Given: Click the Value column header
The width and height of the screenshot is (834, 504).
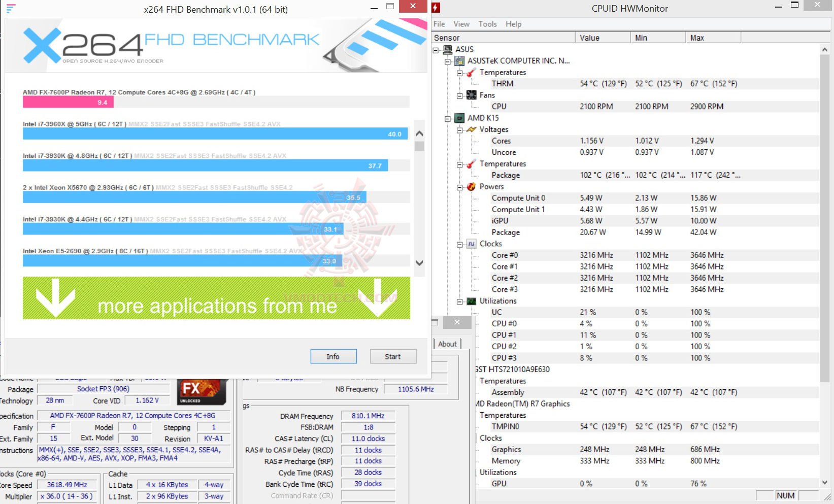Looking at the screenshot, I should 603,38.
